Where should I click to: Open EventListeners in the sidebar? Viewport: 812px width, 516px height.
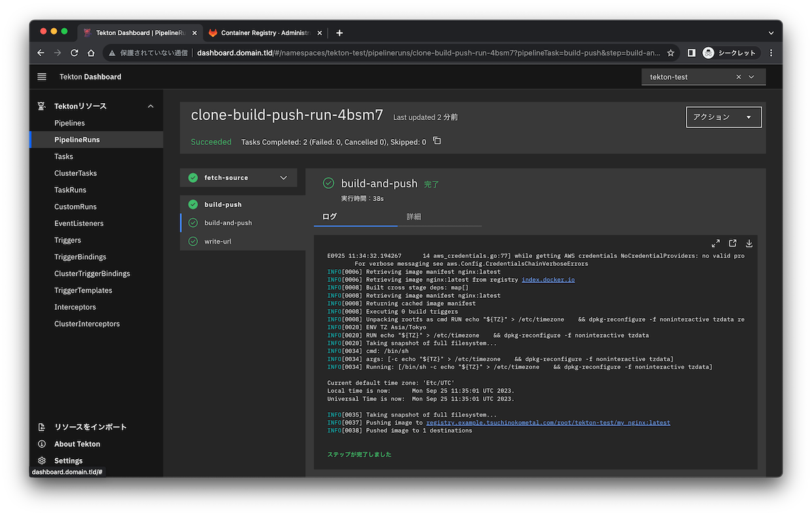click(x=96, y=223)
